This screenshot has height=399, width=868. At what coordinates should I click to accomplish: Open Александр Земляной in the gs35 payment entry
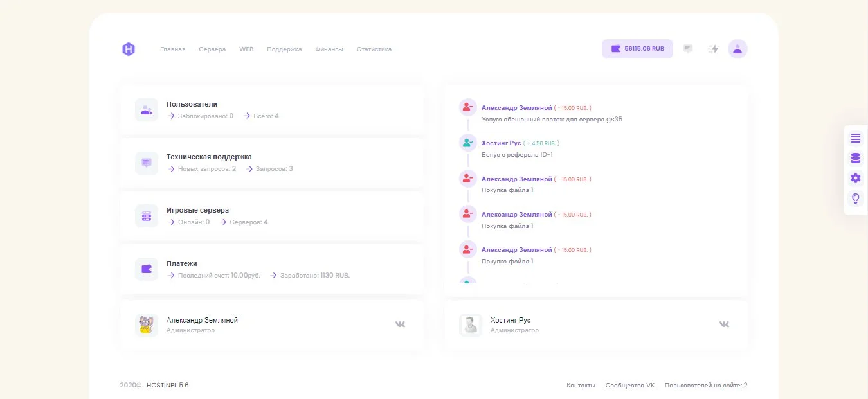[x=517, y=108]
